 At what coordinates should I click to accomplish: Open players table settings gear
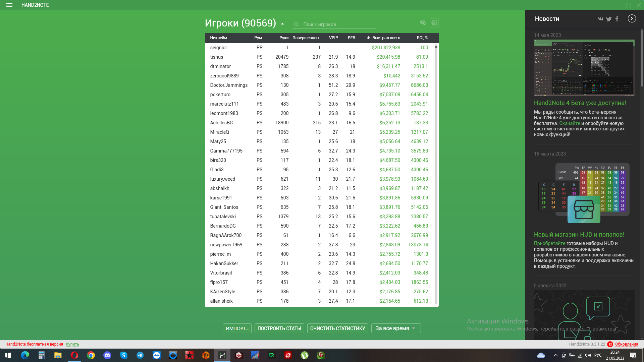(434, 23)
